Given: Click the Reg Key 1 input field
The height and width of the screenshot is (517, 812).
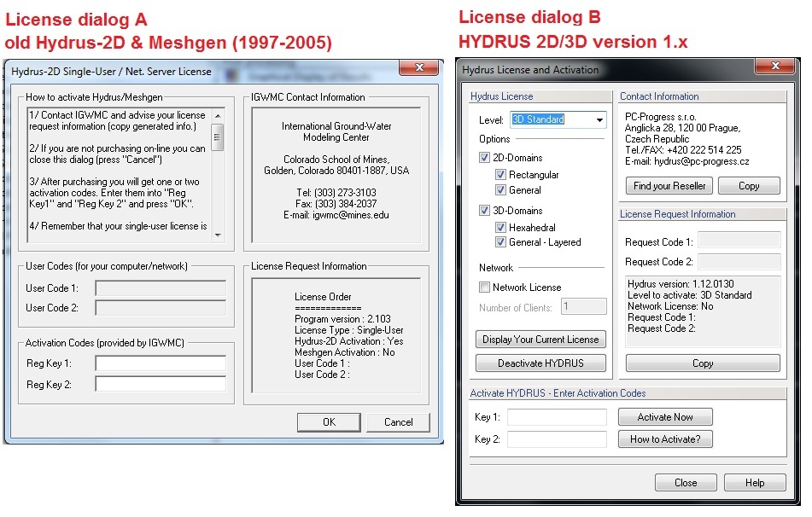Looking at the screenshot, I should (x=161, y=363).
